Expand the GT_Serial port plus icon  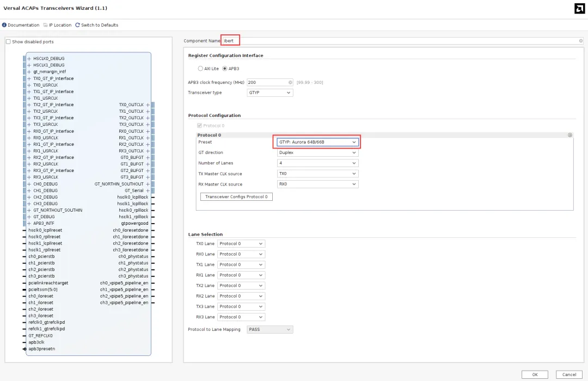click(148, 190)
